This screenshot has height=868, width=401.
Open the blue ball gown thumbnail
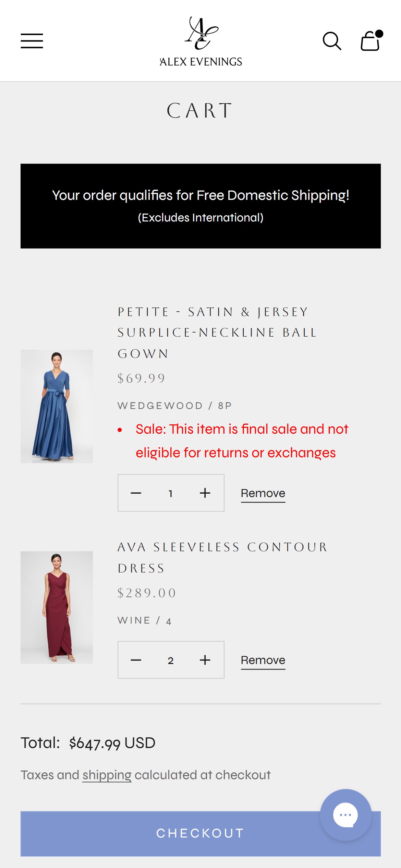(57, 406)
